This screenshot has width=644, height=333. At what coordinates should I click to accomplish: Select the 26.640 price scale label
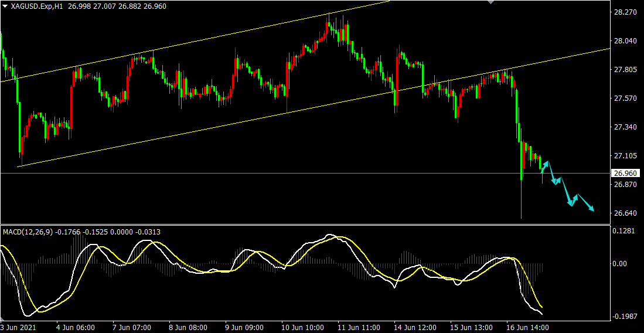pyautogui.click(x=625, y=213)
